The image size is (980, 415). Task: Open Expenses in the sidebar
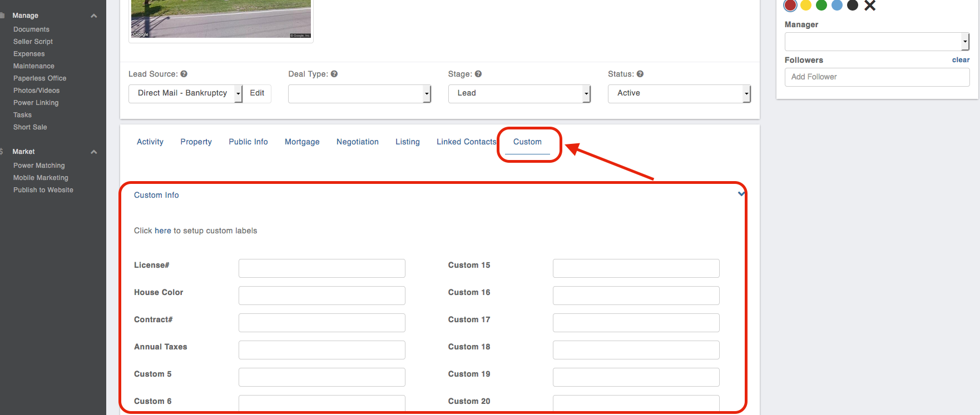coord(29,54)
